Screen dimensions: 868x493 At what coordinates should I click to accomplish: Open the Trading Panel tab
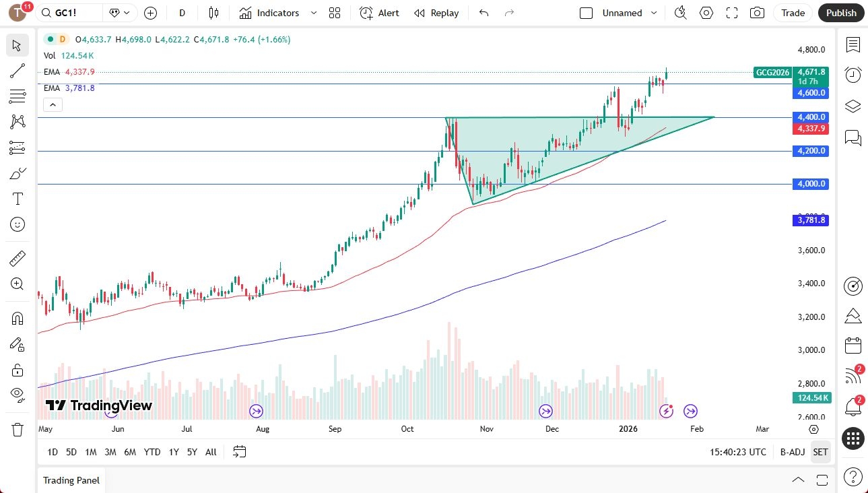pos(71,480)
